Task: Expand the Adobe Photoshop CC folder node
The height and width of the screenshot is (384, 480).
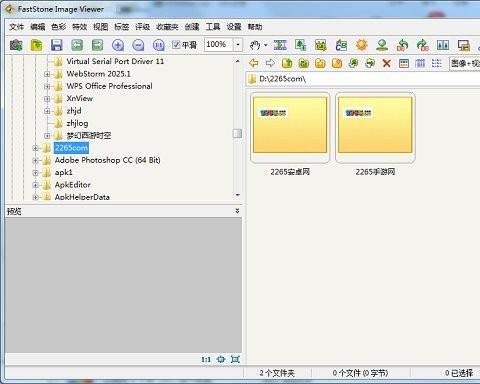Action: click(35, 160)
